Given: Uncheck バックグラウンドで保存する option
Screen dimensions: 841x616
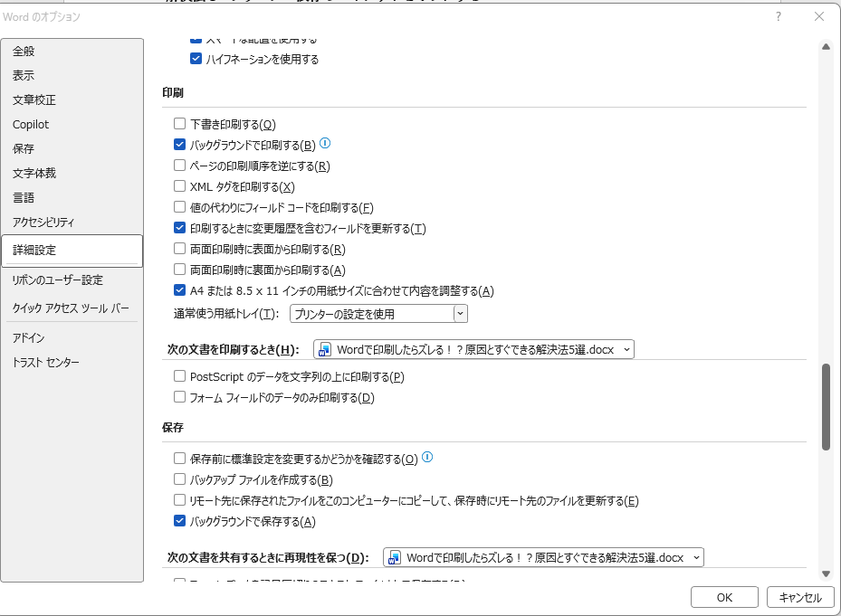Looking at the screenshot, I should [x=179, y=521].
